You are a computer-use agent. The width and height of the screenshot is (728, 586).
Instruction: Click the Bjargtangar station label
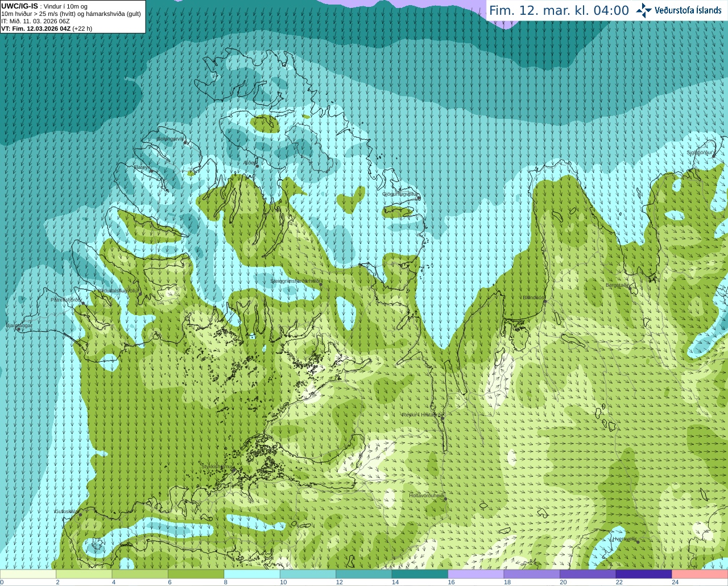(x=19, y=325)
